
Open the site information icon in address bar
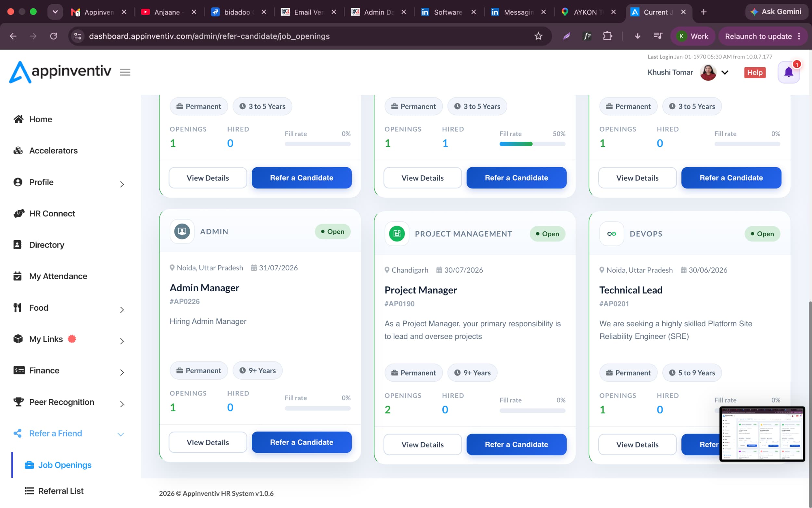pos(78,36)
